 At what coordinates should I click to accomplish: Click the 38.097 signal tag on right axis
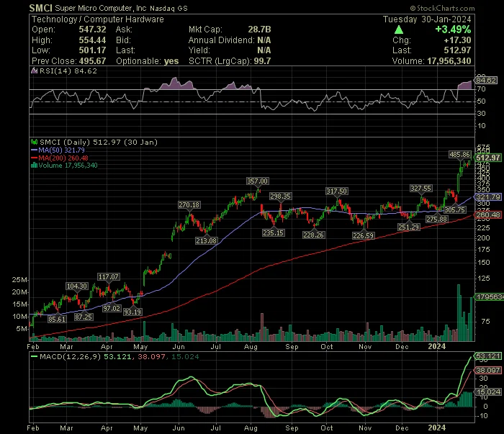point(487,371)
